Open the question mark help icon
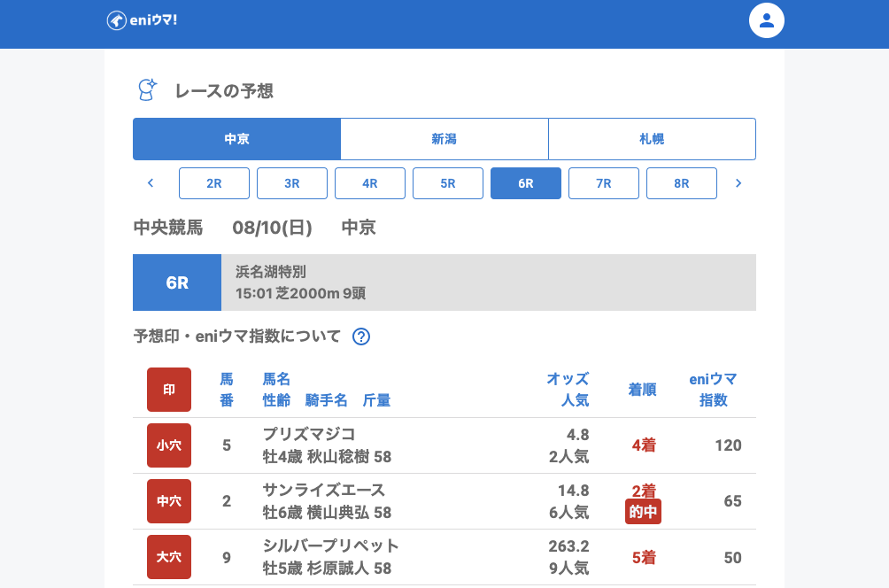Screen dimensions: 889x588 pyautogui.click(x=360, y=337)
